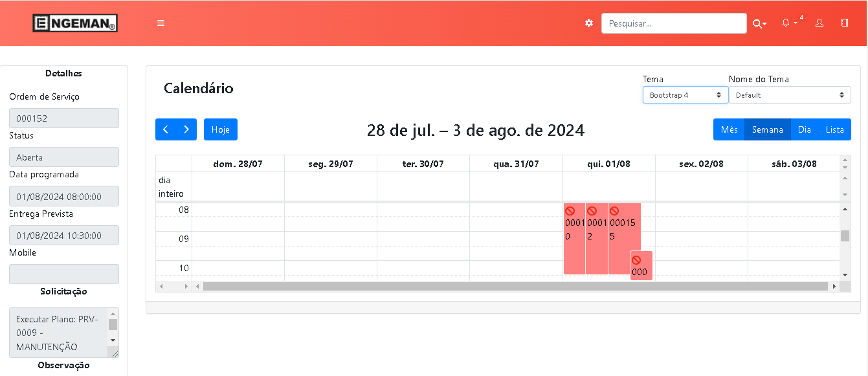
Task: Open the search magnifier dropdown
Action: [759, 24]
